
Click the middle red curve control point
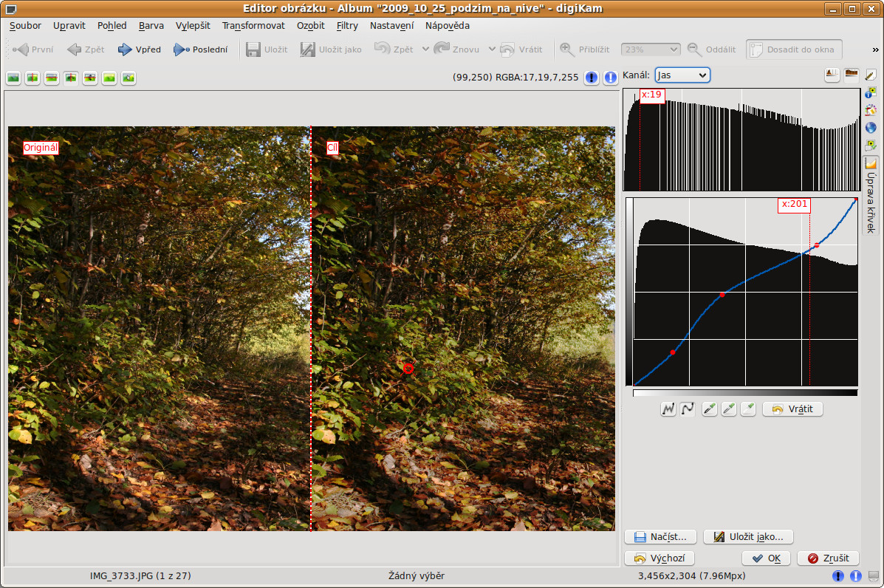(x=722, y=295)
